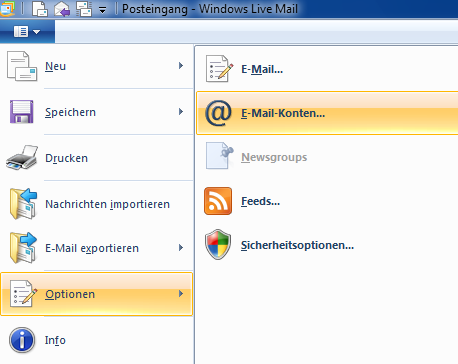This screenshot has width=458, height=364.
Task: Open Feeds... in the options submenu
Action: point(327,201)
